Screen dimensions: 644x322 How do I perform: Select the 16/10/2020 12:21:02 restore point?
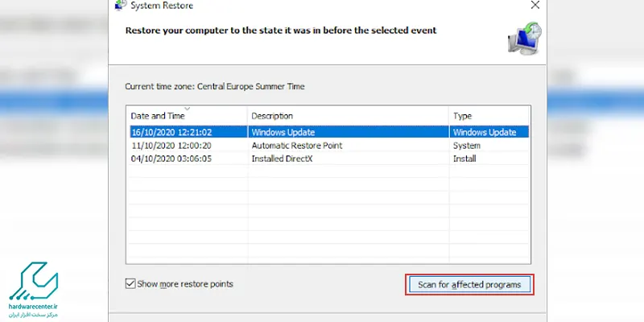[328, 132]
